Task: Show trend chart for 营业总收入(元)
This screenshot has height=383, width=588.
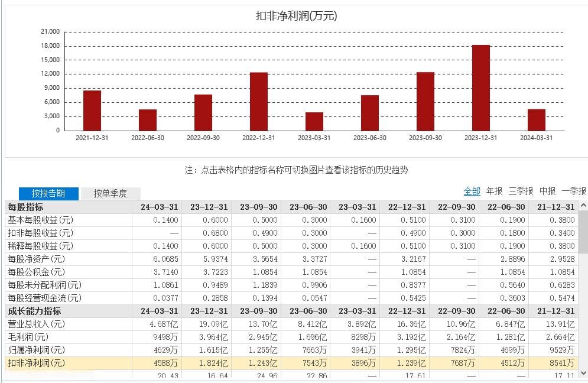Action: click(37, 324)
